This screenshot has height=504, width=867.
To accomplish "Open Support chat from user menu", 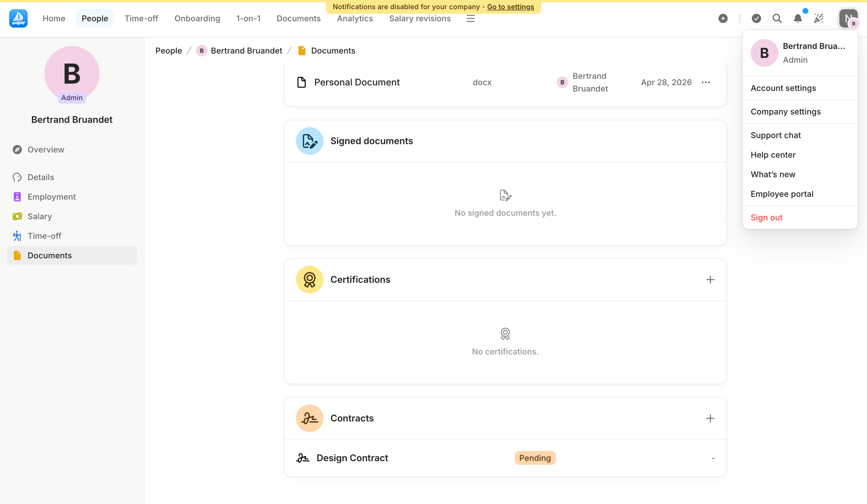I will (800, 135).
